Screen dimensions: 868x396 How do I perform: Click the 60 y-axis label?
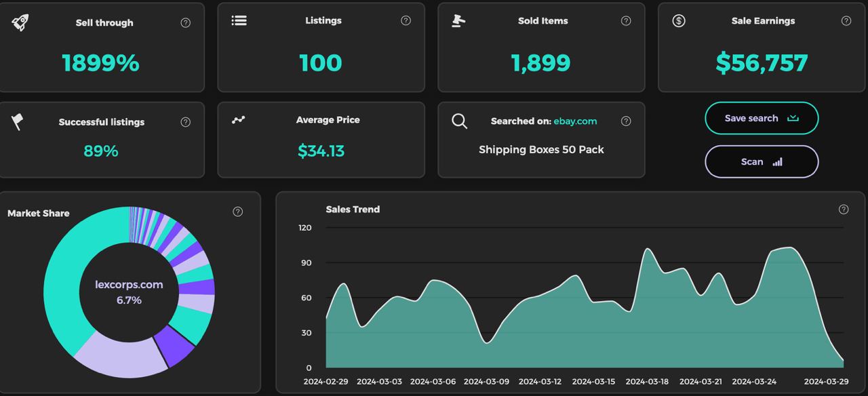[307, 298]
